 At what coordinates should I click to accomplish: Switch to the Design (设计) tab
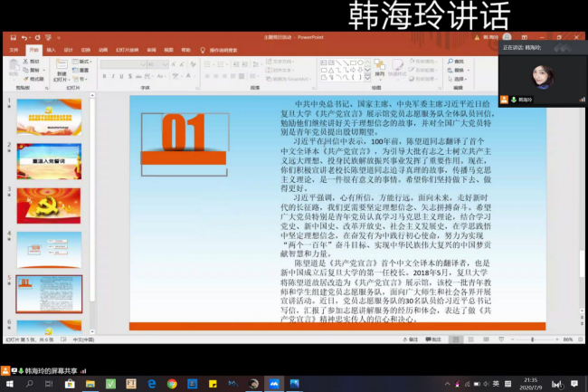(67, 50)
